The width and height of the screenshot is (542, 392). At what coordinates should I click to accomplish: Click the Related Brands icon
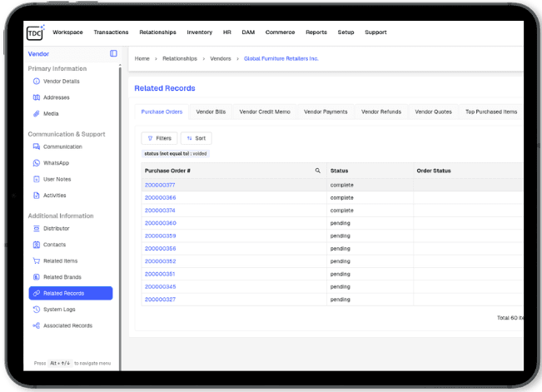click(x=37, y=277)
